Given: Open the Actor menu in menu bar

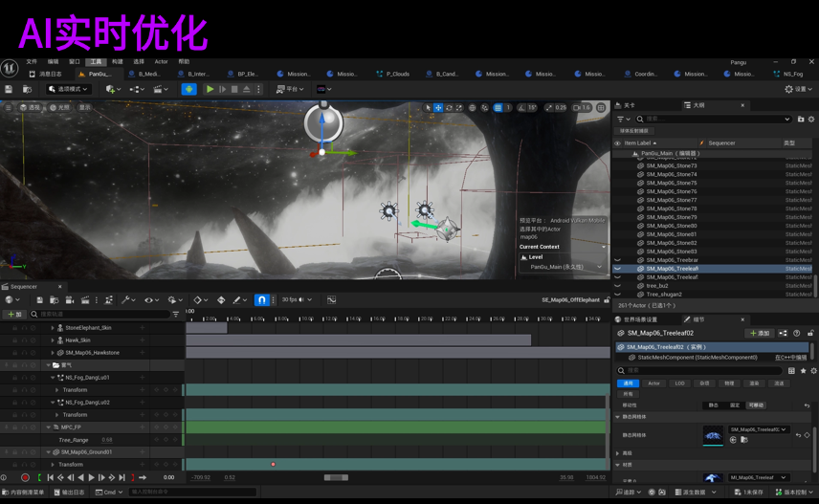Looking at the screenshot, I should [x=161, y=62].
